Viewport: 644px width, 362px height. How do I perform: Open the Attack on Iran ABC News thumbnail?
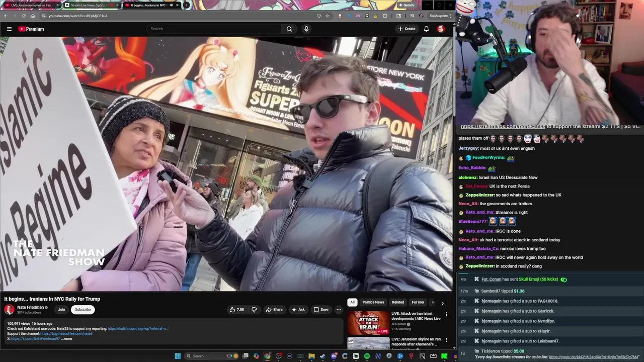tap(368, 323)
